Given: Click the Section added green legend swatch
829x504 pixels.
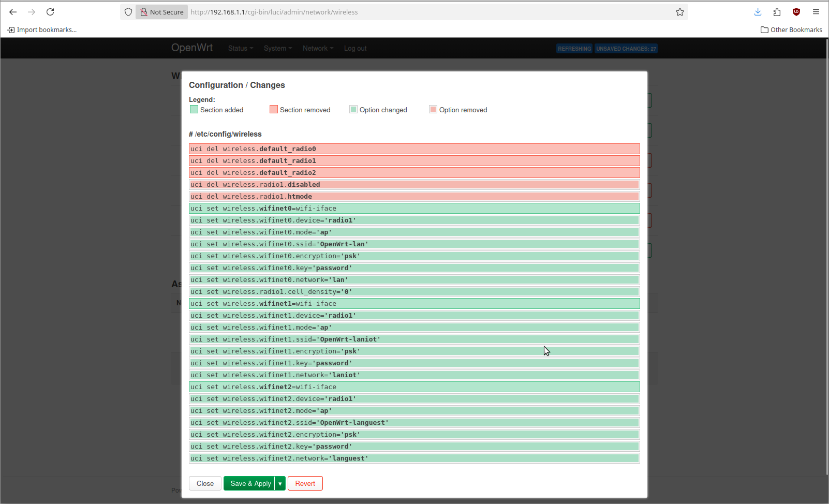Looking at the screenshot, I should [x=194, y=110].
